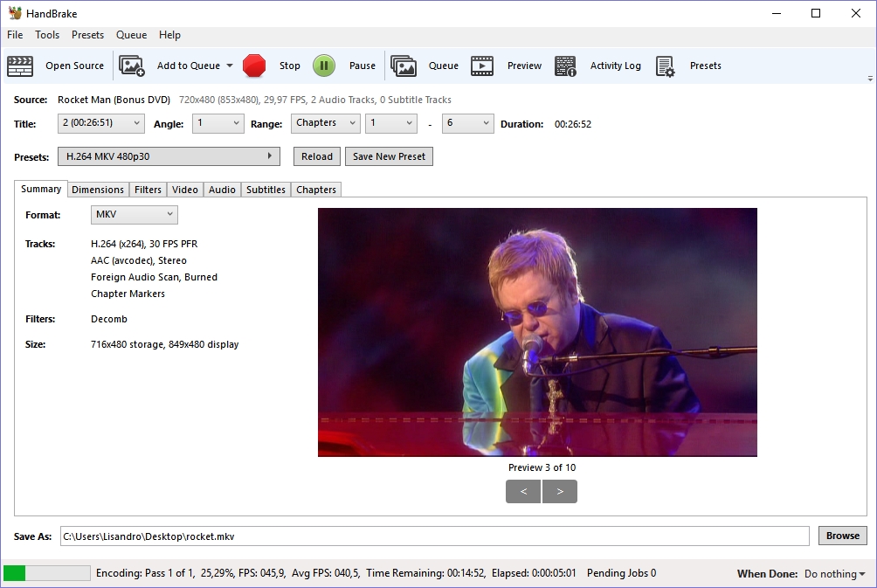Switch to the Chapters tab
Viewport: 877px width, 588px height.
click(316, 190)
